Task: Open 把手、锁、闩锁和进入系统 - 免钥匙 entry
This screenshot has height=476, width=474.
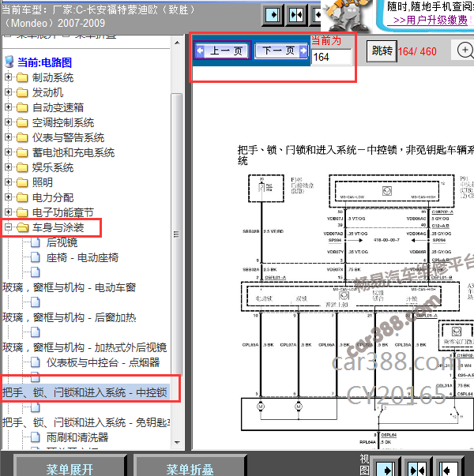Action: pyautogui.click(x=86, y=422)
